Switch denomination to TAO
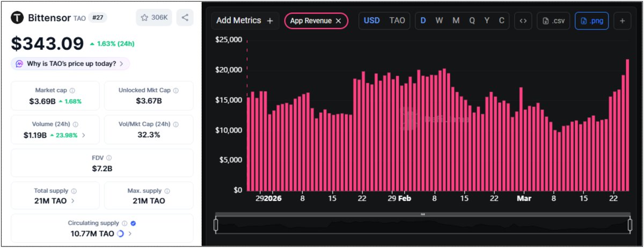The image size is (644, 248). point(397,21)
